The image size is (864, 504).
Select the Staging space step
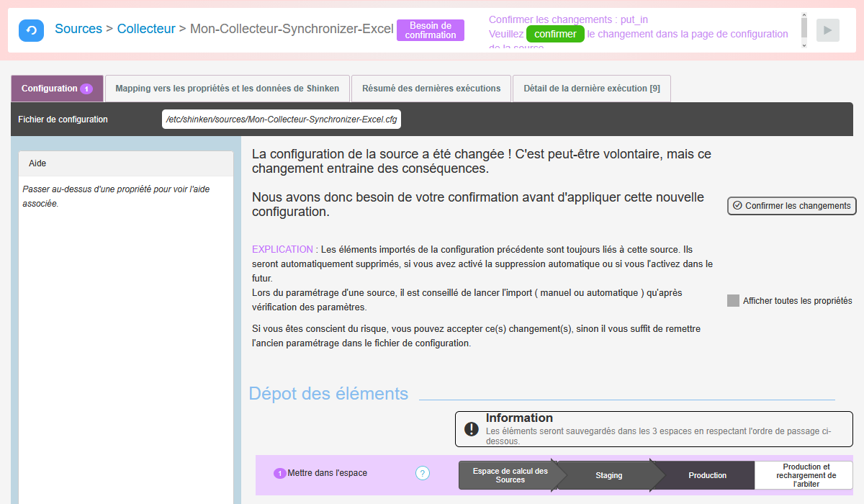click(x=609, y=475)
